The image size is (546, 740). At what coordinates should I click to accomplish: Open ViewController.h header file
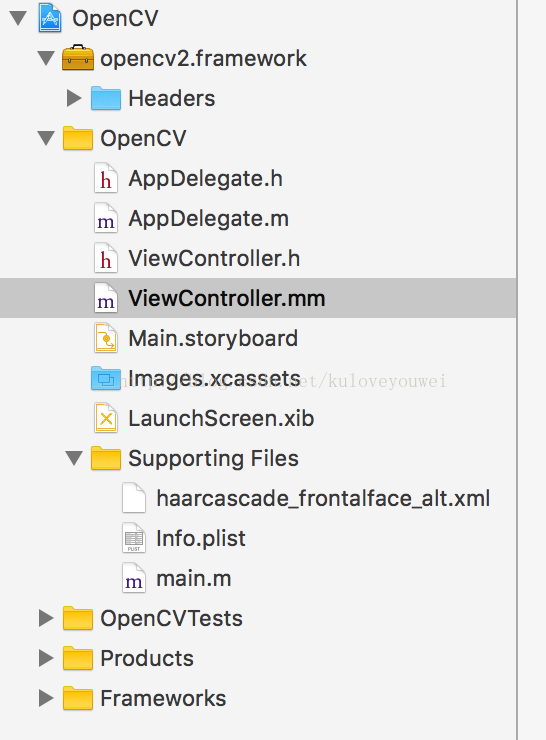click(214, 259)
